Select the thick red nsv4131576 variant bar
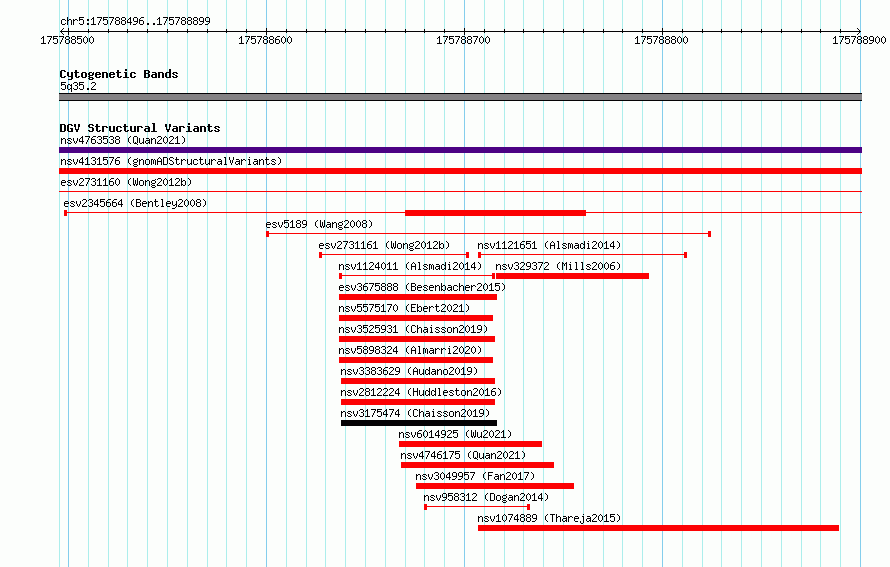This screenshot has width=890, height=567. click(x=460, y=171)
